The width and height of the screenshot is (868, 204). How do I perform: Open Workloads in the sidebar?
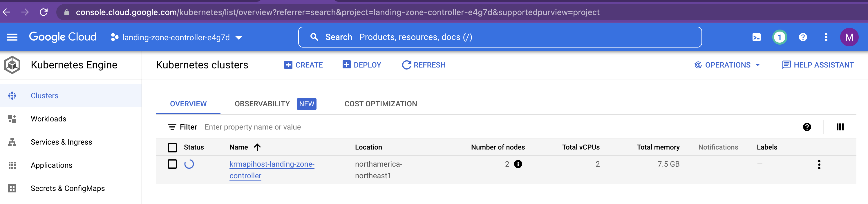point(48,119)
